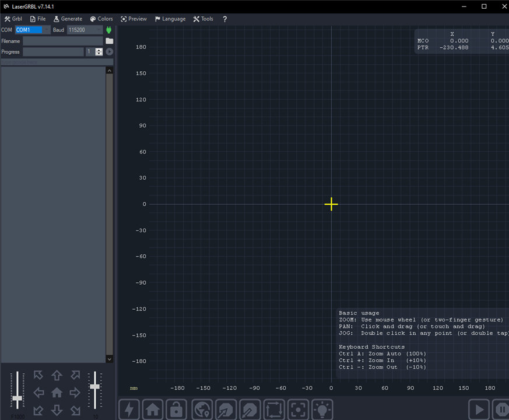The height and width of the screenshot is (420, 509).
Task: Jog up with the up arrow
Action: (57, 375)
